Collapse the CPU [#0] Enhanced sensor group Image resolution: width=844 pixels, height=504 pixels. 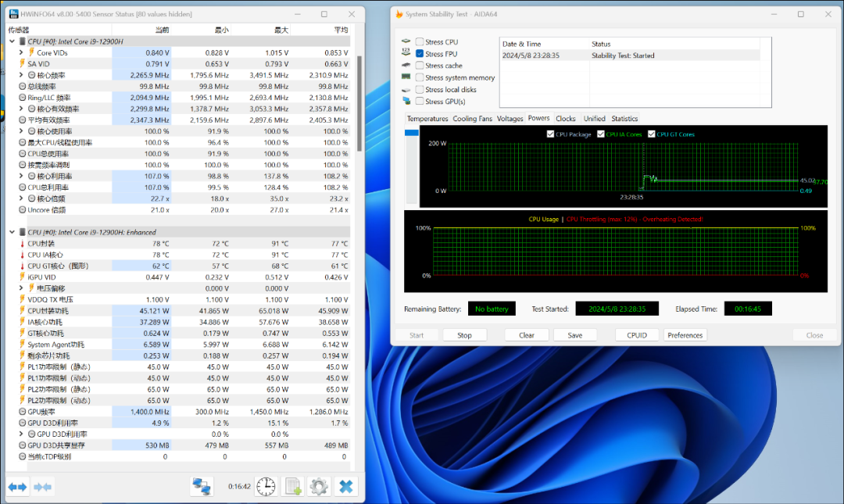(x=12, y=232)
